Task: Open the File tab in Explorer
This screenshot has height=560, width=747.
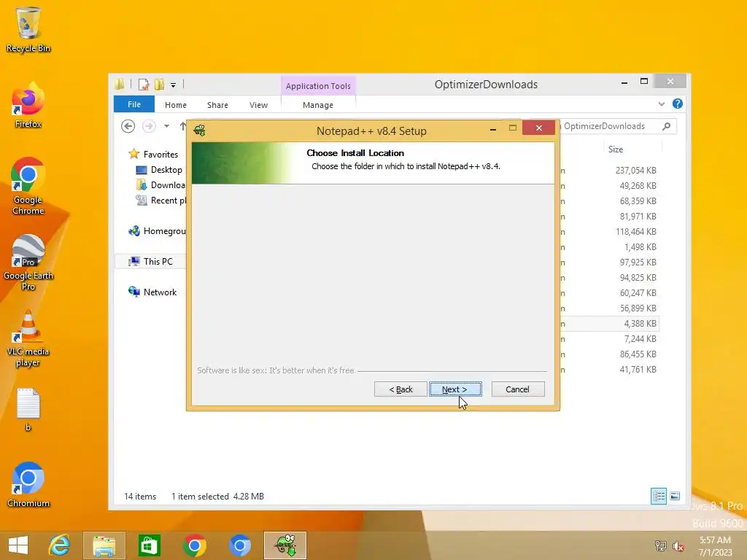Action: pyautogui.click(x=134, y=104)
